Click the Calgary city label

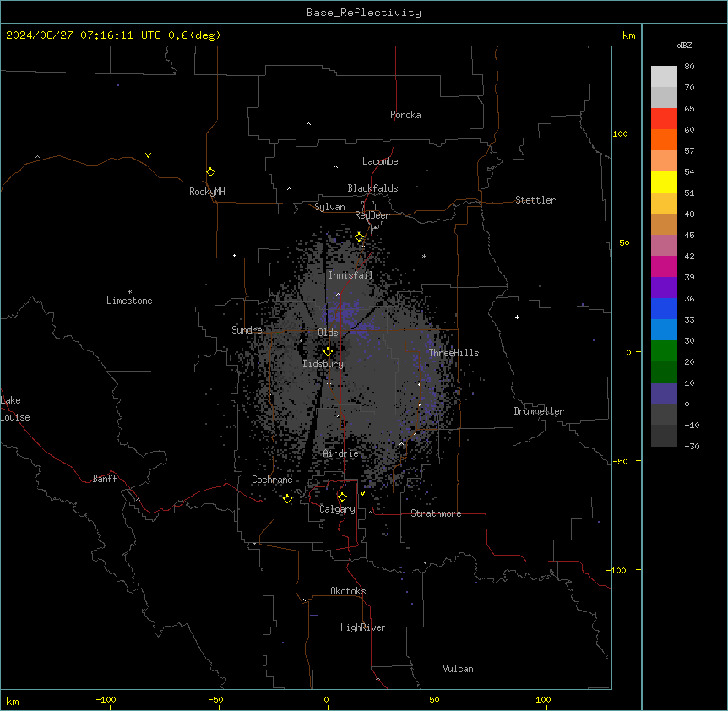[337, 509]
